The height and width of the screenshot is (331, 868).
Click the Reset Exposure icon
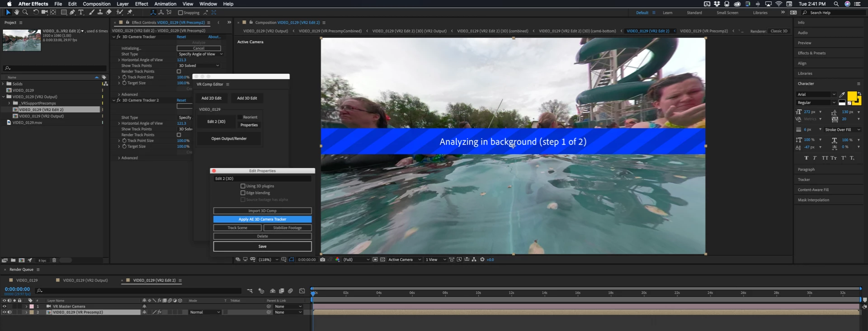(x=482, y=260)
